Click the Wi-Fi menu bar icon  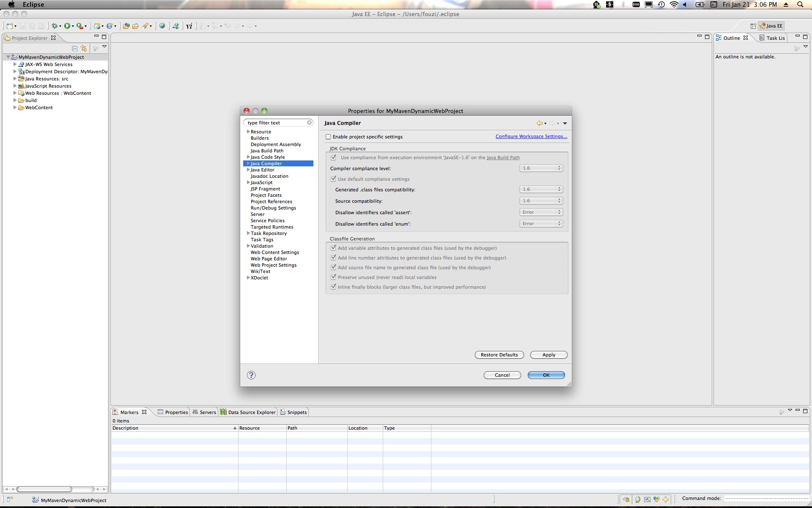coord(674,5)
